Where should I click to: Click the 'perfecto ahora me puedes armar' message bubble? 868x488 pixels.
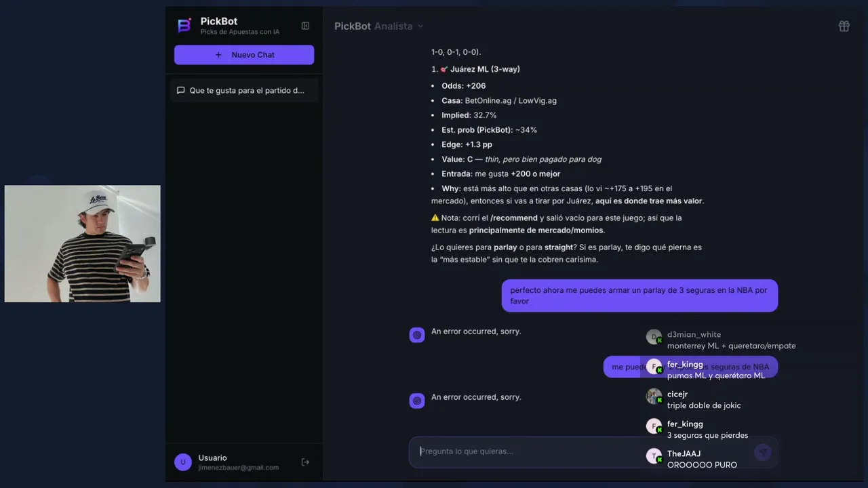tap(639, 296)
